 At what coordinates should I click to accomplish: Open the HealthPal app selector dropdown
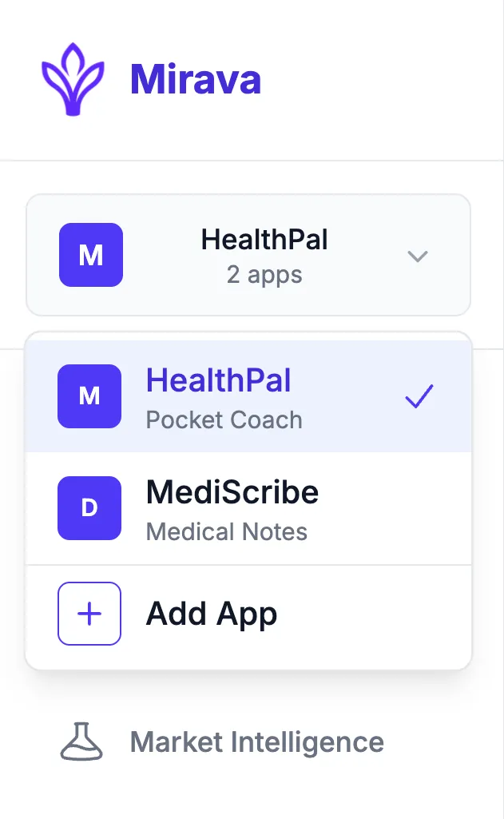(x=248, y=256)
